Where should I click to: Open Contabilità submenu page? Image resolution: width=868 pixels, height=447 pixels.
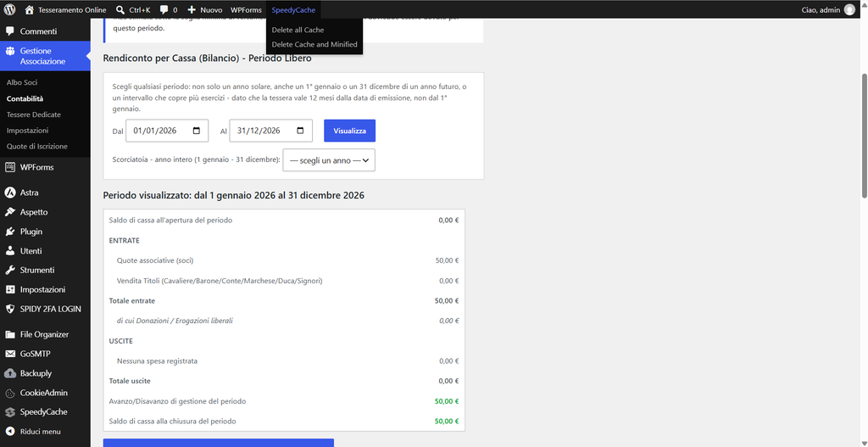coord(25,98)
